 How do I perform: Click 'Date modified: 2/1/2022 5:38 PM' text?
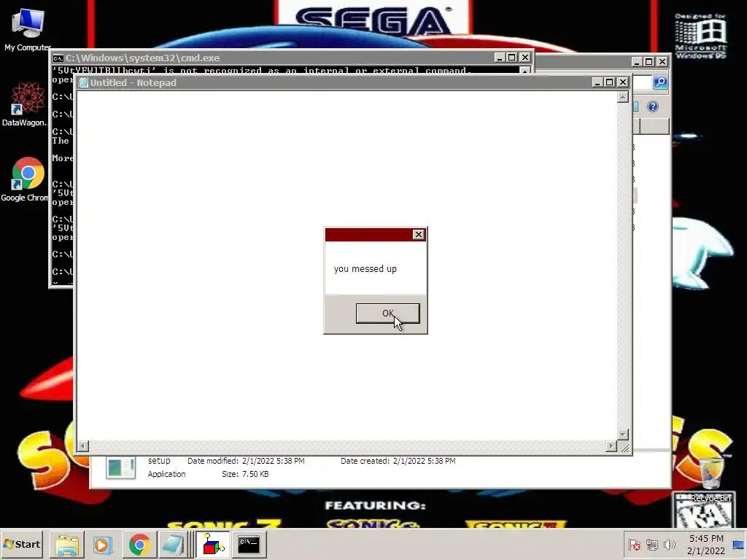point(246,461)
